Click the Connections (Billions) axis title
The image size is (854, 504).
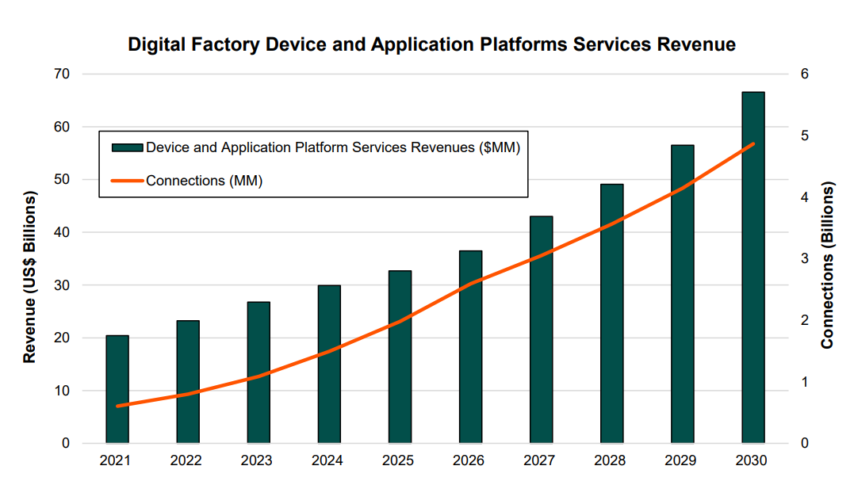point(827,265)
